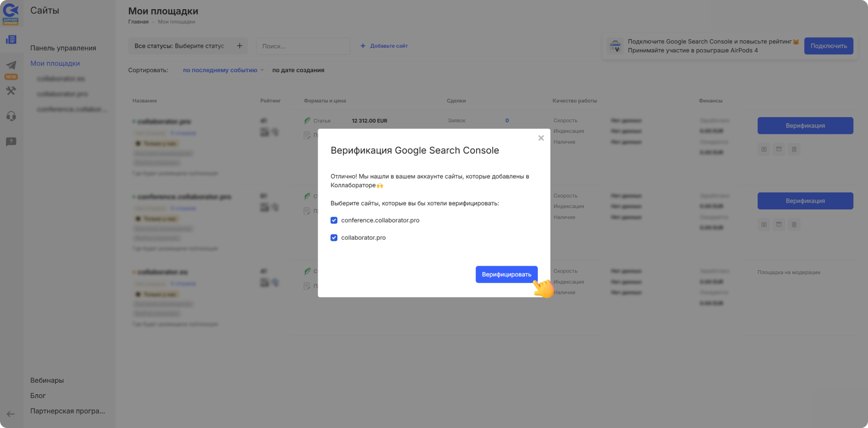Viewport: 868px width, 428px height.
Task: Focus the Поиск search field
Action: [x=303, y=46]
